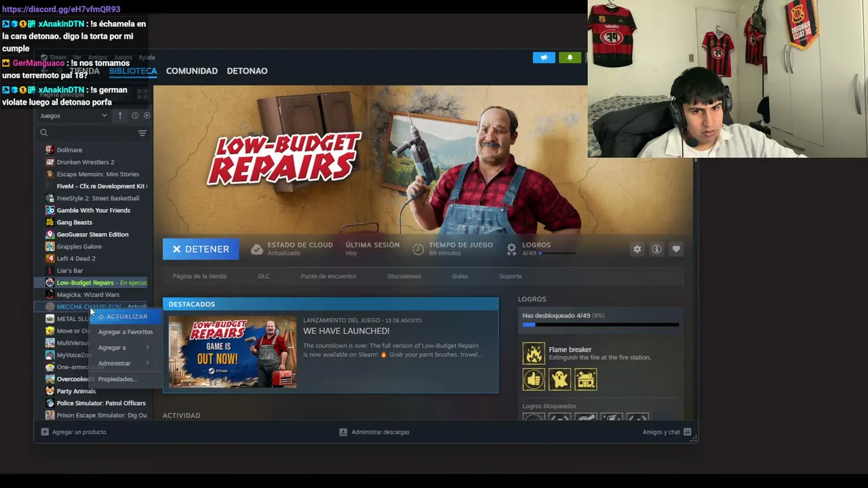Select Drunken Wrestlers 2 in library

click(x=85, y=162)
